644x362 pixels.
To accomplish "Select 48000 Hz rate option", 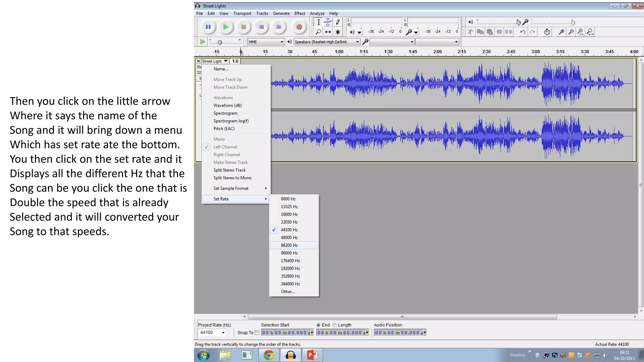I will 294,238.
